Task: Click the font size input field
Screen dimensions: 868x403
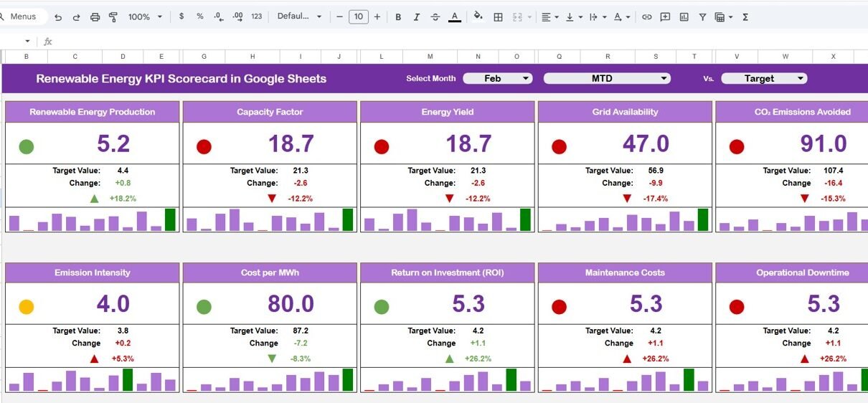Action: click(x=358, y=16)
